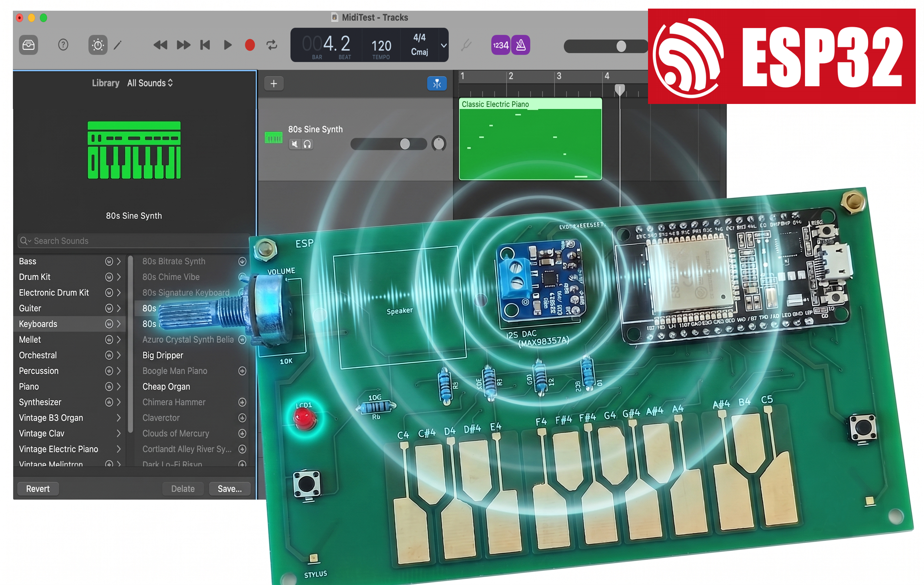Click the 80s Sine Synth keyboard image
Viewport: 924px width, 585px height.
tap(134, 150)
